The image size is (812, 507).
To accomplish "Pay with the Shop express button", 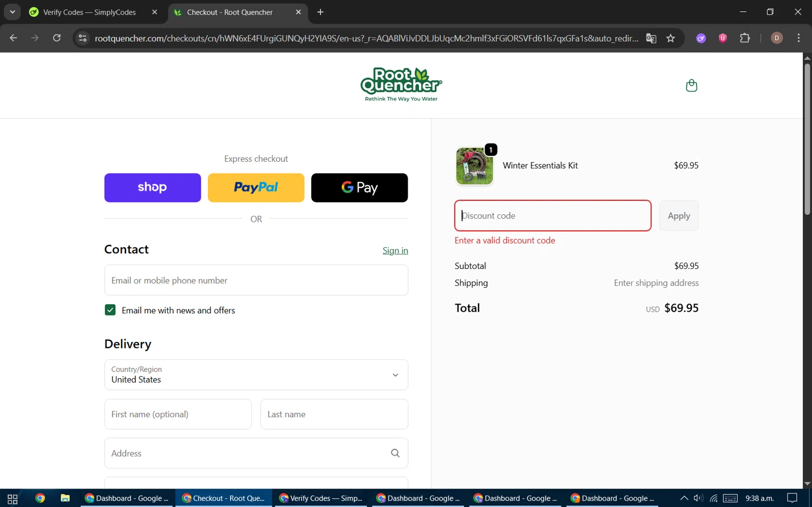I will coord(153,188).
